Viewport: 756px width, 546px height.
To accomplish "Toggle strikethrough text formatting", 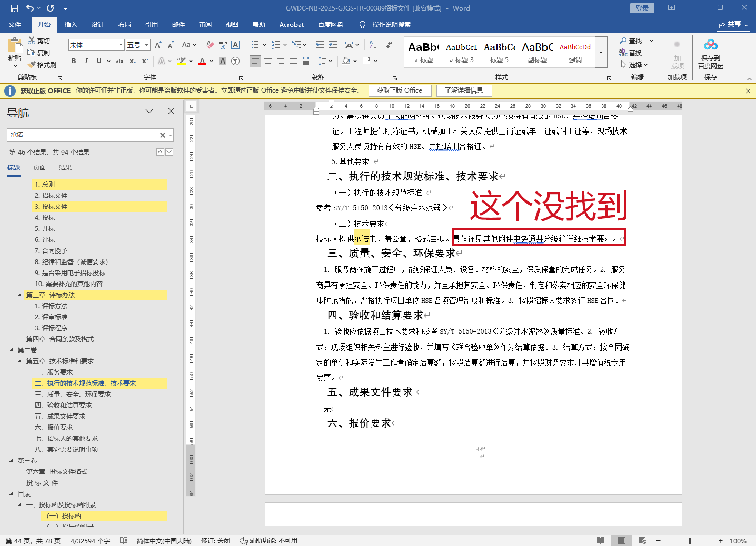I will (x=120, y=61).
